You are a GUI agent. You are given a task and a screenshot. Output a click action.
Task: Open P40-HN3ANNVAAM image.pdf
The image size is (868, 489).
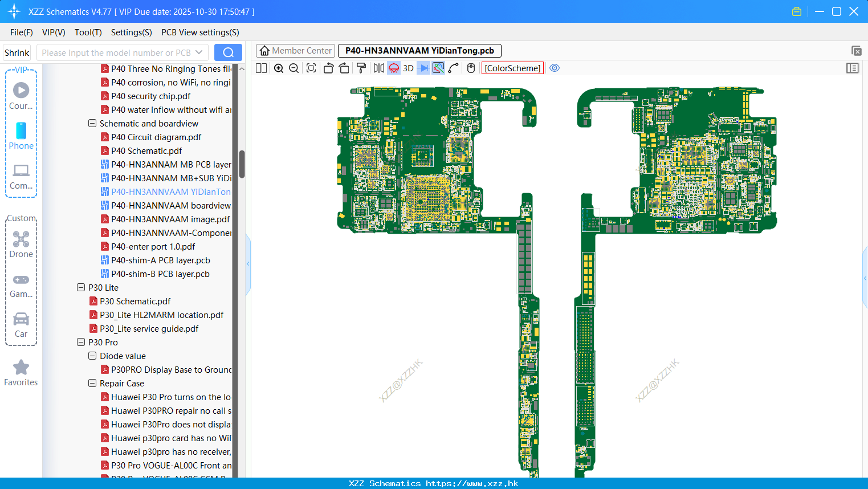click(165, 219)
